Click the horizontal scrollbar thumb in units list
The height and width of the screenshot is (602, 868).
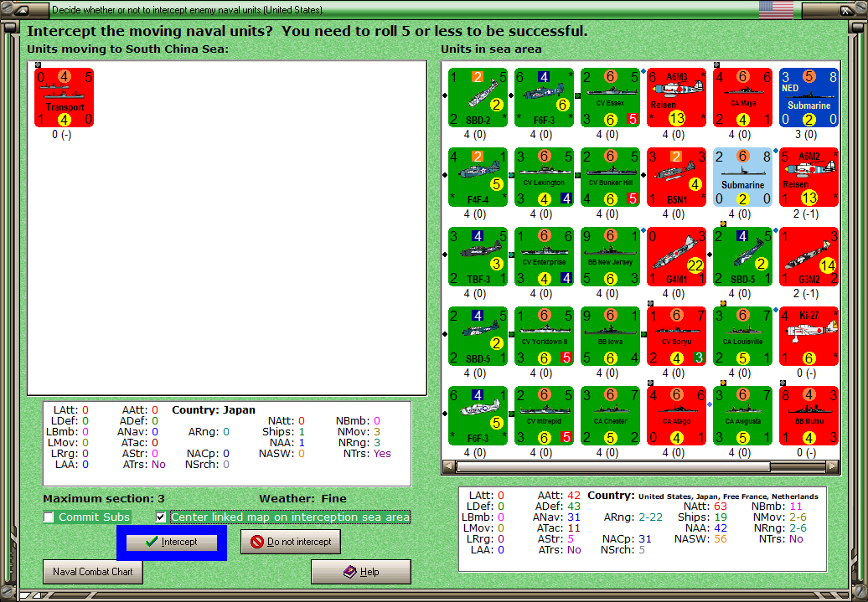point(612,466)
